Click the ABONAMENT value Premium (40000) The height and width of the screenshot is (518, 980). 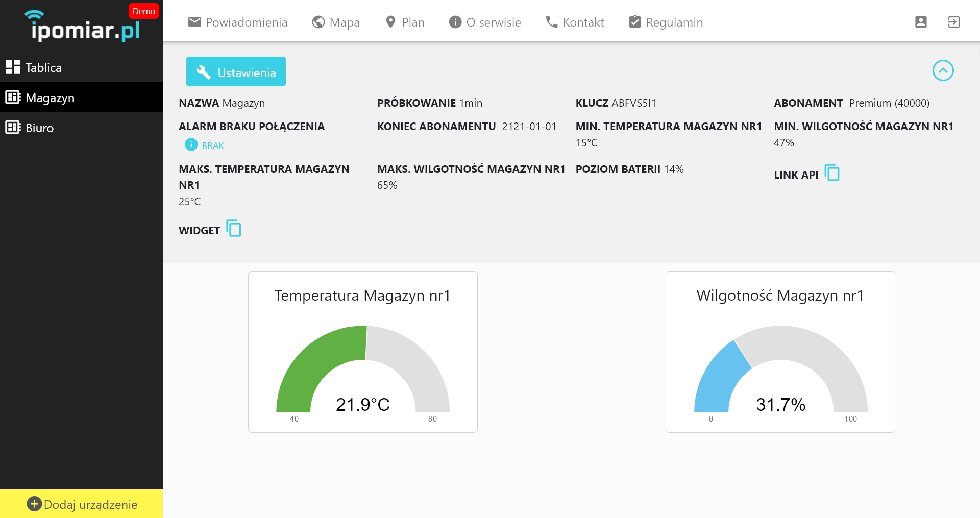point(889,103)
